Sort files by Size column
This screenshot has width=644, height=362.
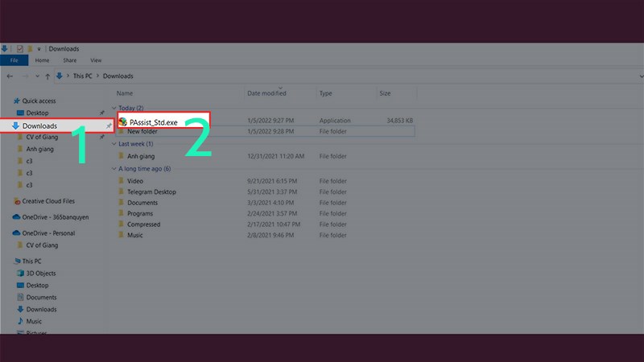click(x=385, y=93)
